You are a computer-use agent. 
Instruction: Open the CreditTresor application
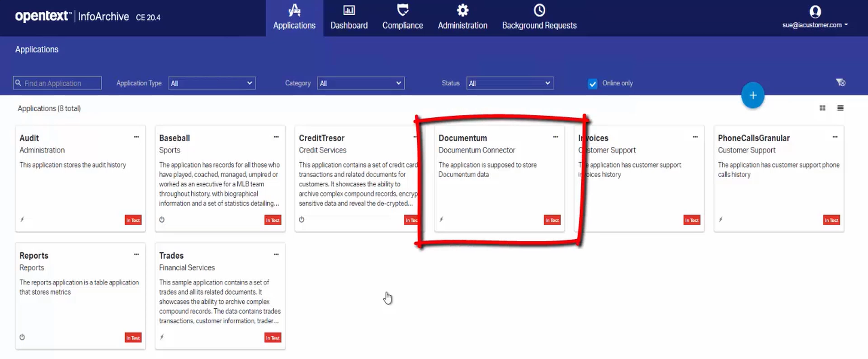click(321, 138)
